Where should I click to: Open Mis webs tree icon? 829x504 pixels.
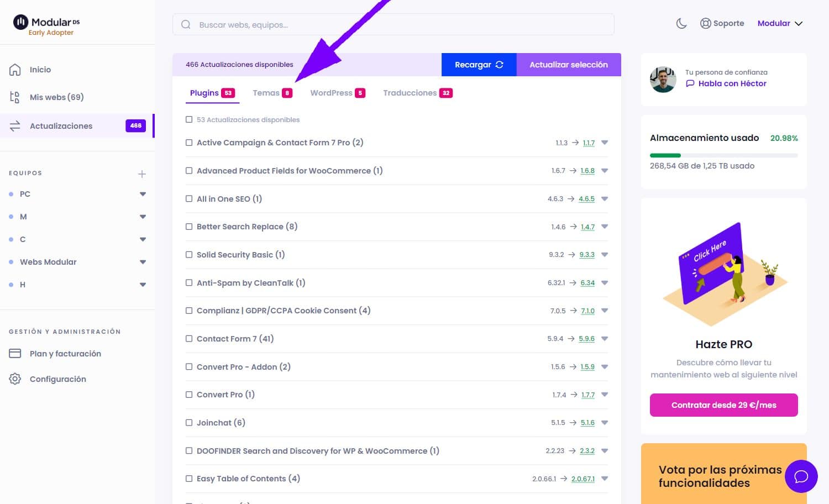pos(15,97)
